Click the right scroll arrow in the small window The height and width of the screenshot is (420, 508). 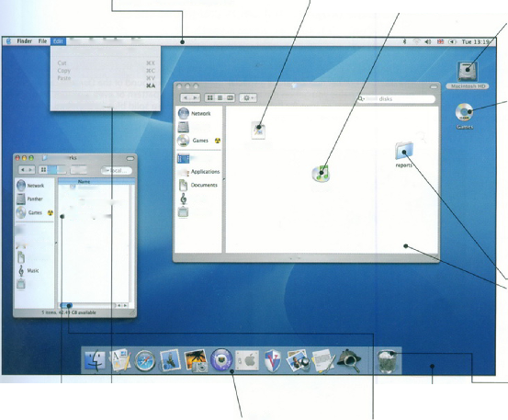(125, 305)
